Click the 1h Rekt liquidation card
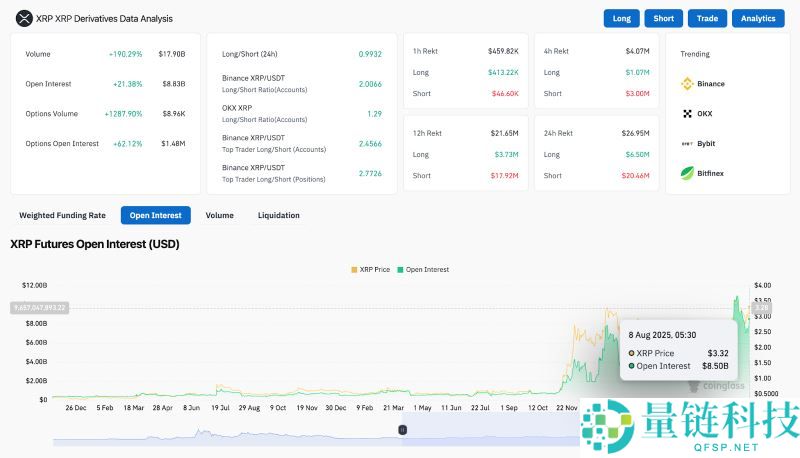800x458 pixels. click(x=465, y=71)
